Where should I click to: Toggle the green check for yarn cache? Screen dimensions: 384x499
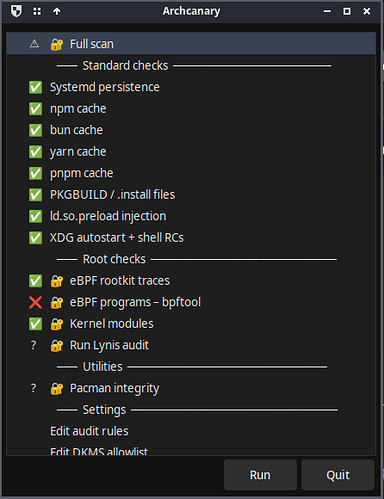point(35,152)
